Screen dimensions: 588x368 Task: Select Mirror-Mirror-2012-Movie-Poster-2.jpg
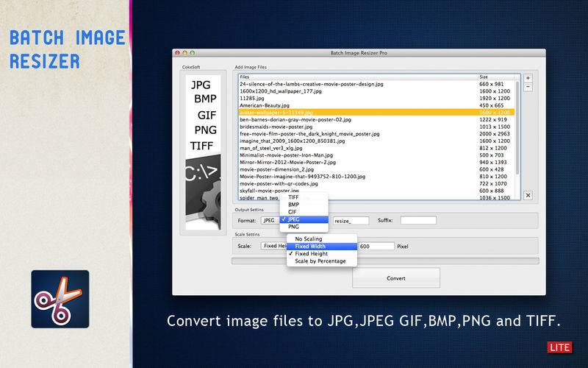(x=376, y=162)
